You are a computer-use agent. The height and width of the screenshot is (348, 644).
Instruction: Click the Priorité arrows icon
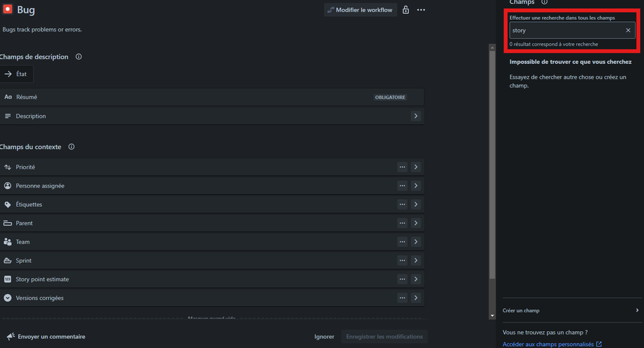(x=7, y=167)
